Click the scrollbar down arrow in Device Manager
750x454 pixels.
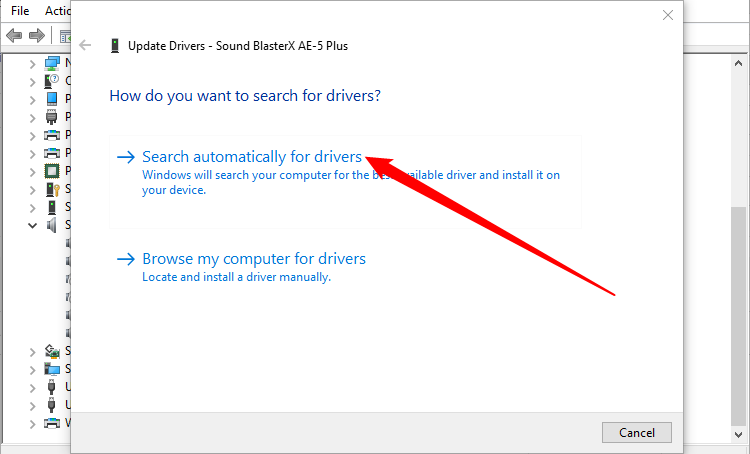738,434
